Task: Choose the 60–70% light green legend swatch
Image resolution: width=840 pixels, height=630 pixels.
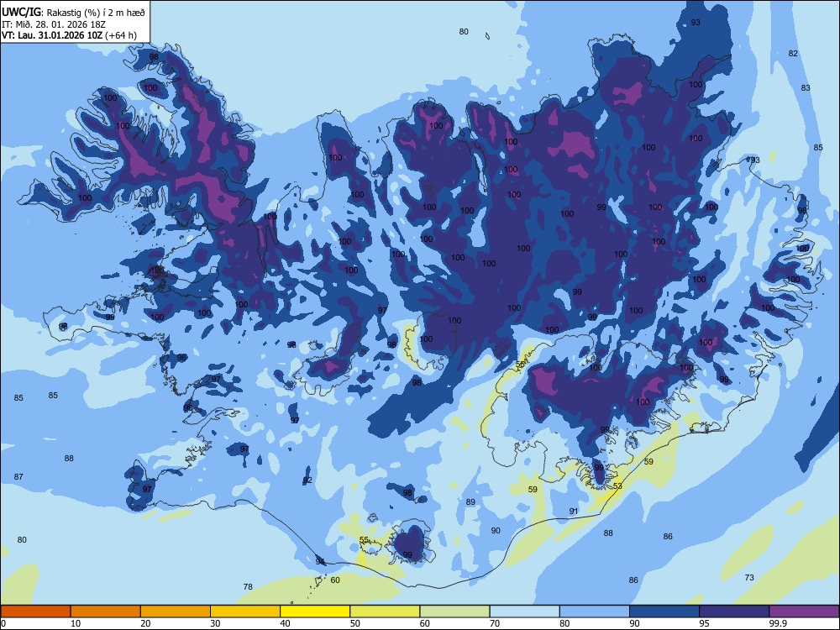Action: coord(454,612)
